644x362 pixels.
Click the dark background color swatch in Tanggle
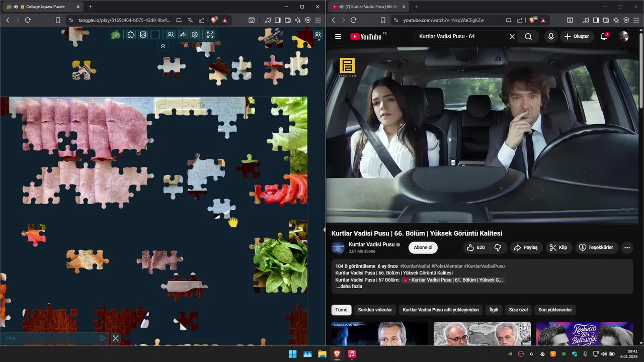click(x=155, y=35)
